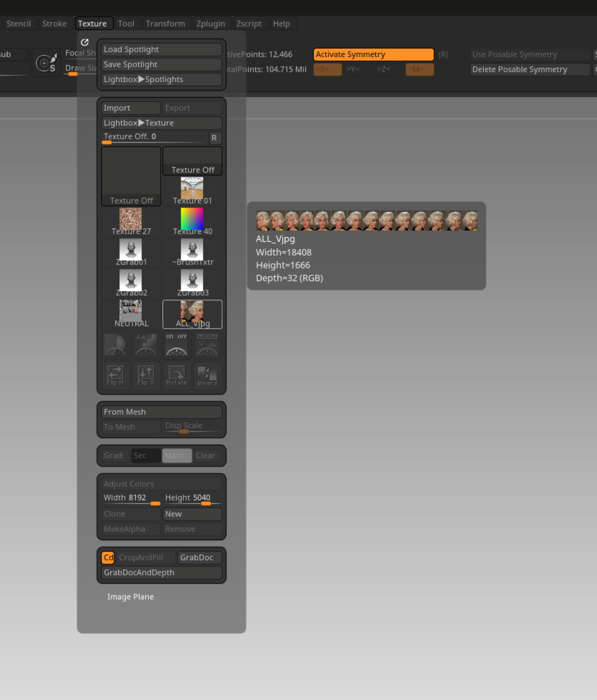Screen dimensions: 597x700
Task: Click the Draw Size slider
Action: click(x=81, y=70)
